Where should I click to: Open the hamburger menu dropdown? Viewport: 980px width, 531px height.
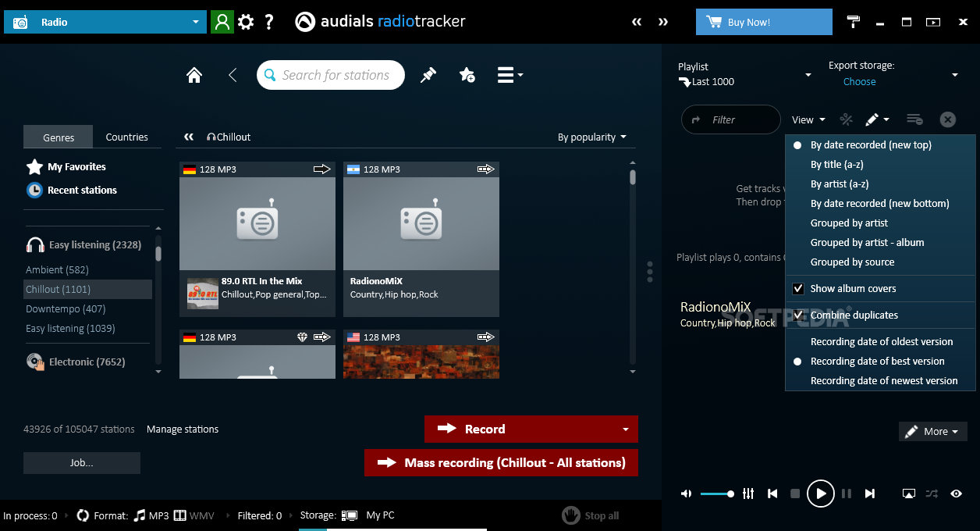pyautogui.click(x=510, y=75)
